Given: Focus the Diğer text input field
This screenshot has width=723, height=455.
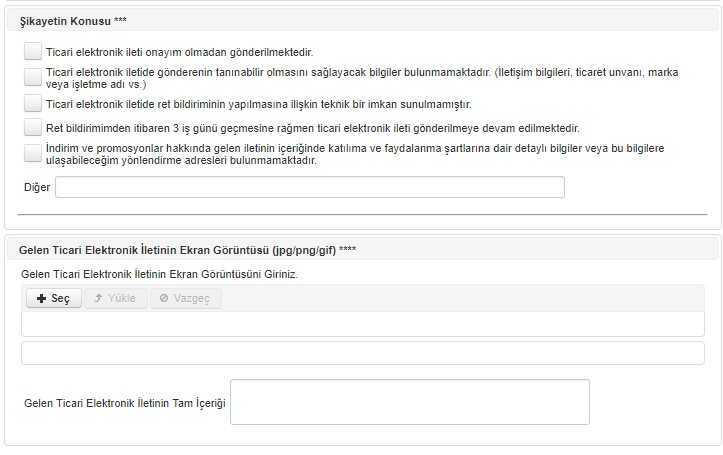Looking at the screenshot, I should click(x=310, y=187).
